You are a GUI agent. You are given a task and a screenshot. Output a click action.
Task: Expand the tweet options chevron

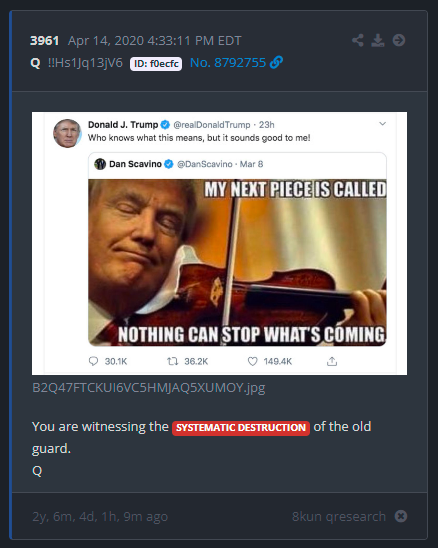click(x=383, y=124)
